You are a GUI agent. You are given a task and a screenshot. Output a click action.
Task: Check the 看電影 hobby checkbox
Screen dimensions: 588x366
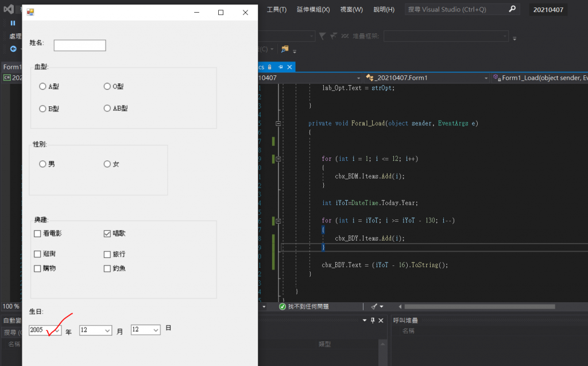coord(37,234)
